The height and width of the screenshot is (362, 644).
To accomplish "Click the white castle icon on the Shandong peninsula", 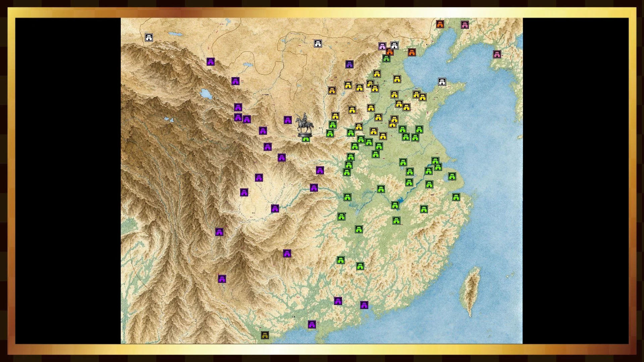I will (x=442, y=82).
